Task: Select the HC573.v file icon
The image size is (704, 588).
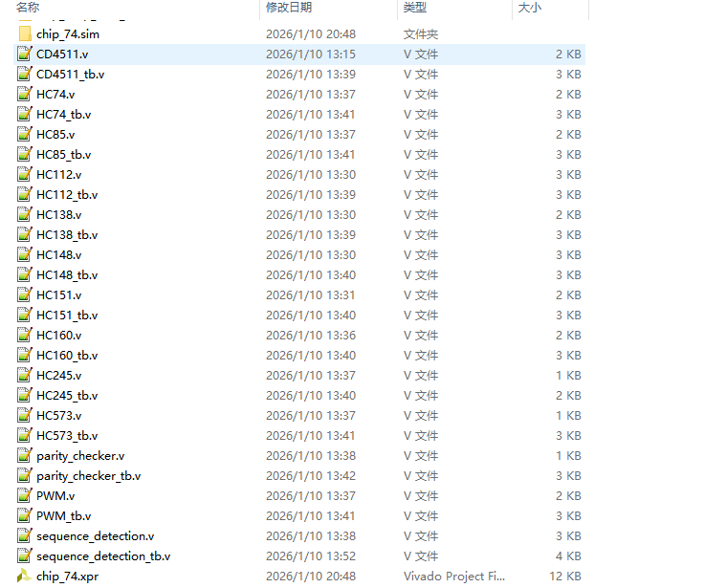Action: 25,416
